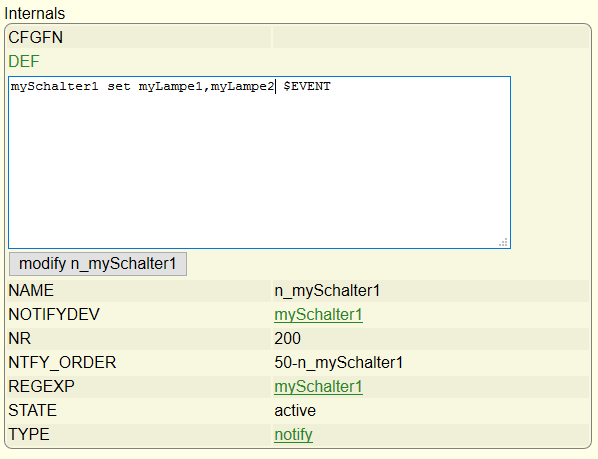Click the NOTIFYDEV row label
Screen dimensions: 598x459
click(54, 315)
